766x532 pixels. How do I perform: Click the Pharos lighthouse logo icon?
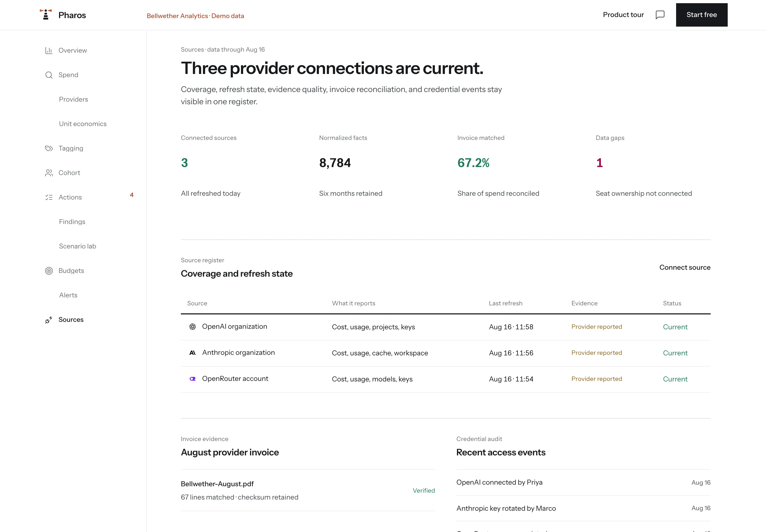click(46, 15)
